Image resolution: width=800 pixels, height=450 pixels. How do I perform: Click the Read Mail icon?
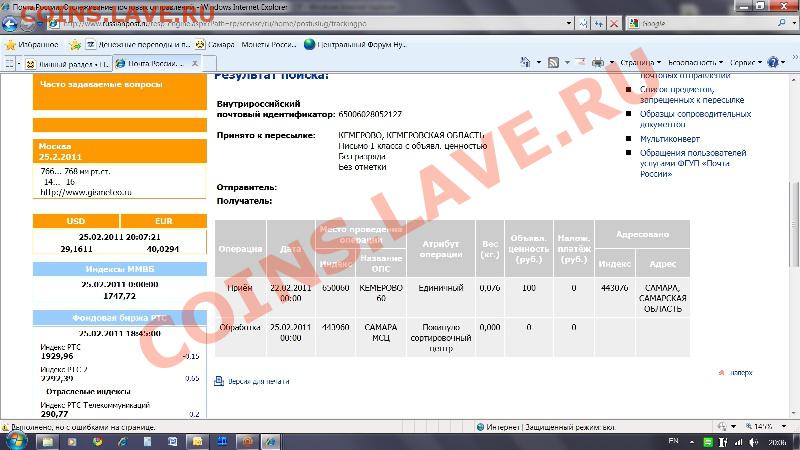tap(580, 62)
